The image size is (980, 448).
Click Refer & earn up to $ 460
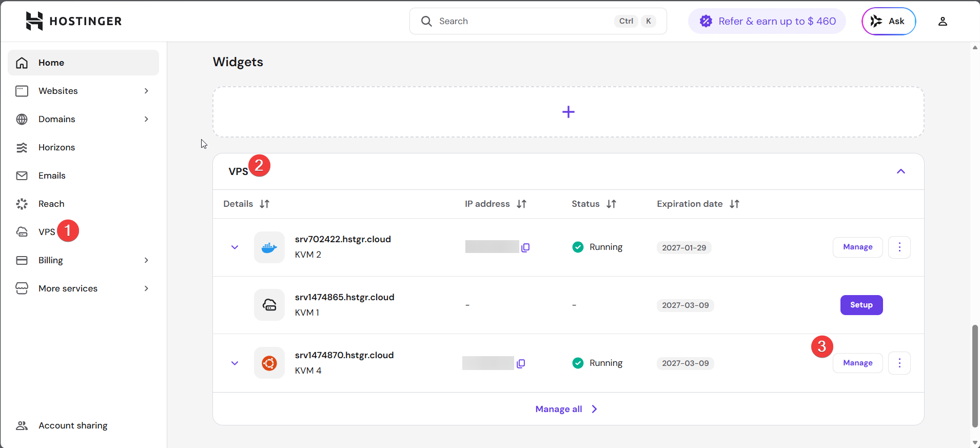tap(767, 21)
